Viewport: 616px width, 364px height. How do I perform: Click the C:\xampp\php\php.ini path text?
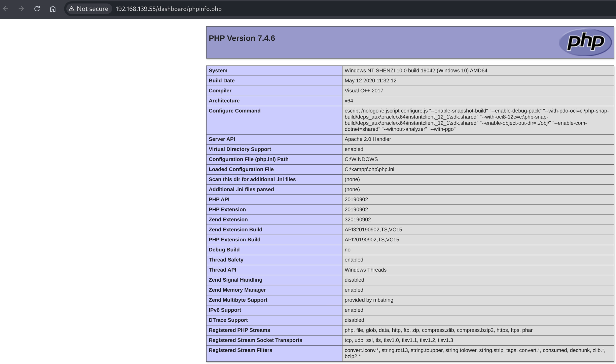[x=369, y=170]
